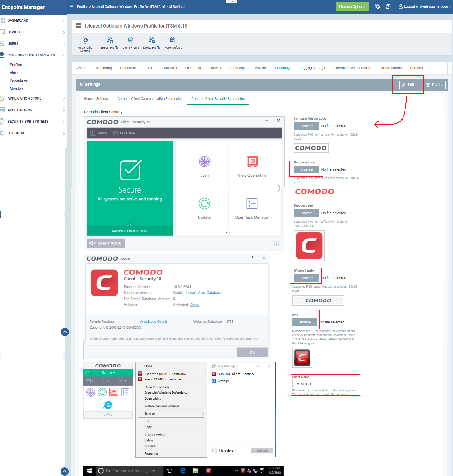Browse for Product Logo file

click(306, 213)
